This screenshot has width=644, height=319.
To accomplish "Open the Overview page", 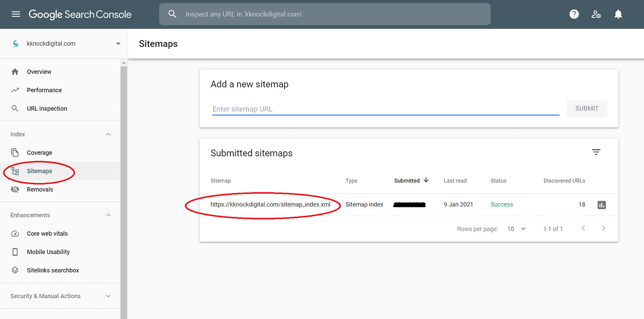I will pyautogui.click(x=39, y=71).
